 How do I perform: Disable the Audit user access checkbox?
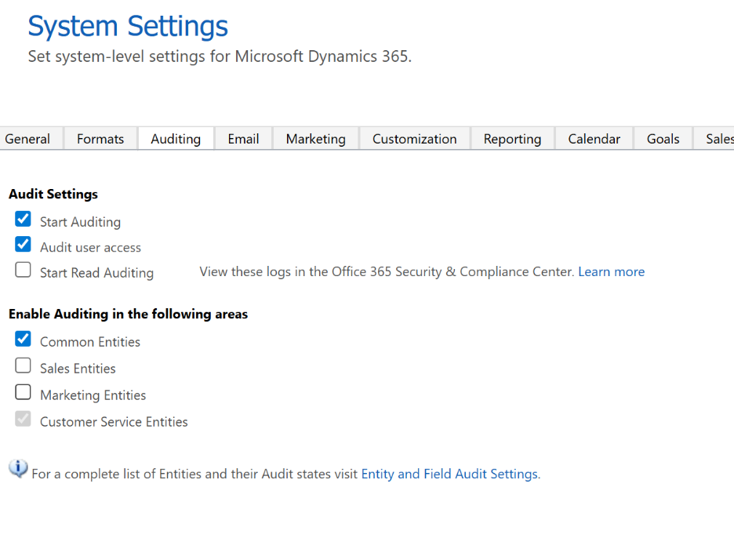(x=24, y=244)
